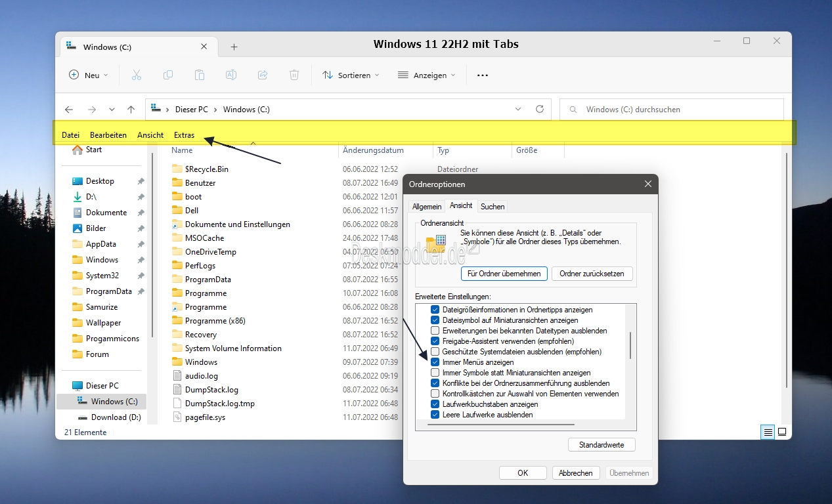Enable Kontrollkästchen zur Auswahl von Elementen
The width and height of the screenshot is (832, 504).
[435, 394]
